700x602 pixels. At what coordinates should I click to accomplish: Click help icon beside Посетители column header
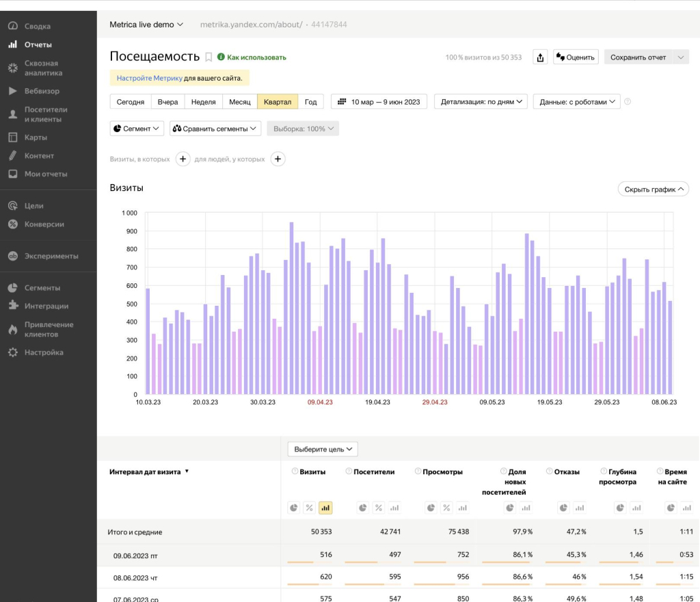[x=349, y=471]
